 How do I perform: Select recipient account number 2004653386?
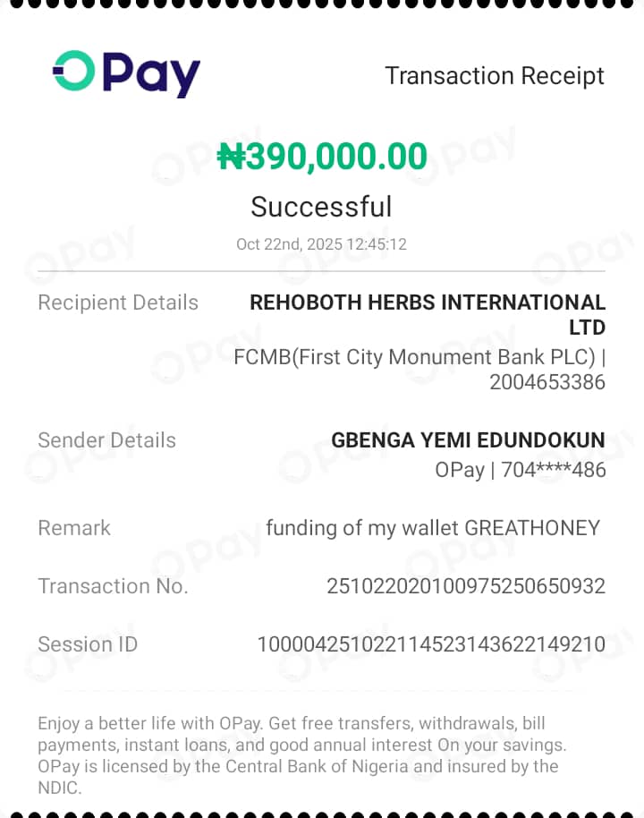tap(547, 382)
